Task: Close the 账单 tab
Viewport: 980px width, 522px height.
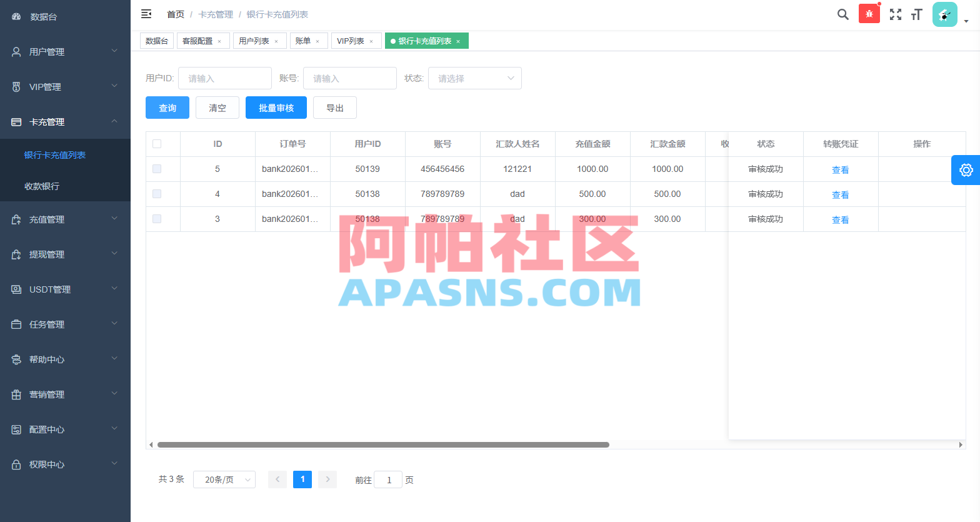Action: pyautogui.click(x=317, y=41)
